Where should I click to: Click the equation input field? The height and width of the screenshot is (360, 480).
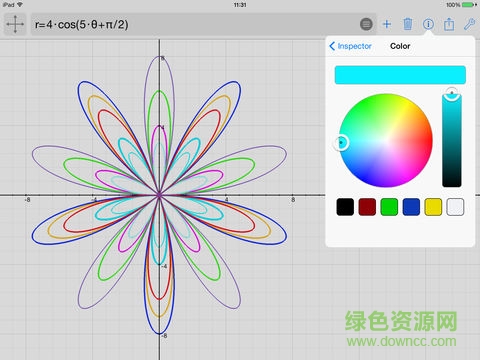pyautogui.click(x=204, y=24)
